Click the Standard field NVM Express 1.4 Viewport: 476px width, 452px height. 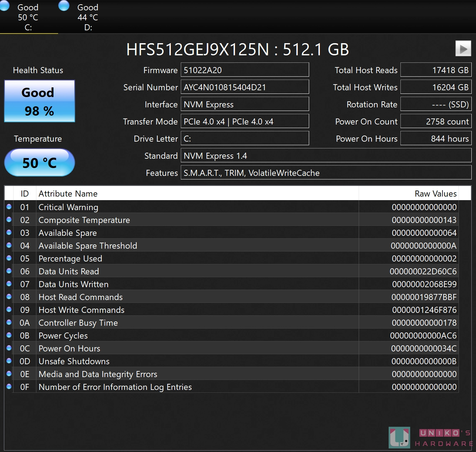326,156
